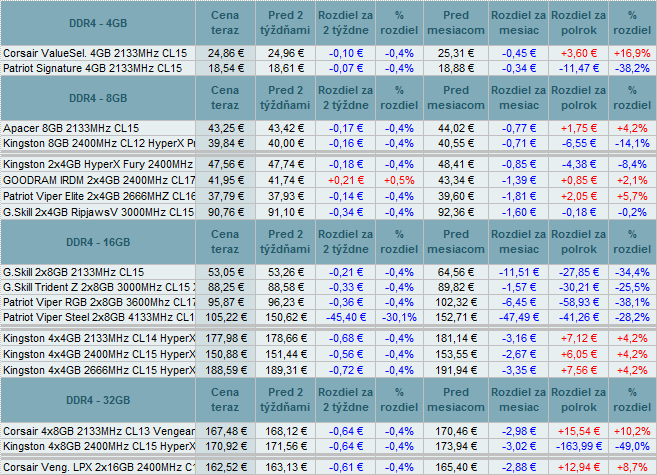Click Kingston 4x8GB 2400MHz CL15 HyperX row name

tap(98, 446)
